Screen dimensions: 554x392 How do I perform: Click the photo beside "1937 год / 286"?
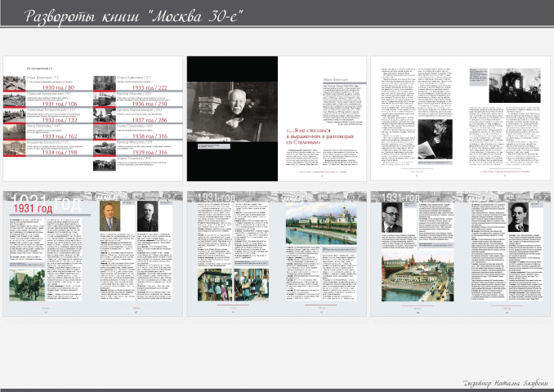(105, 116)
